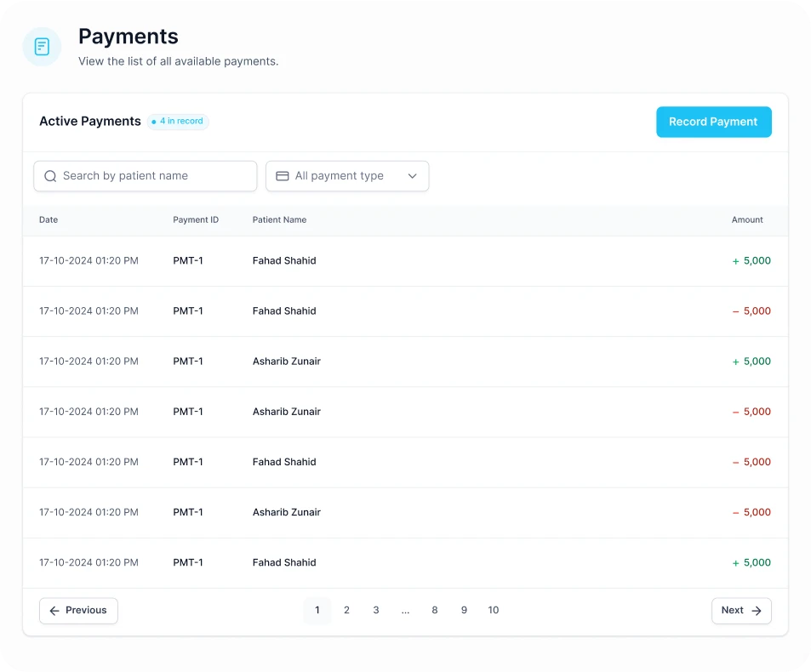Switch to page 3 of payments
Screen dimensions: 811x672
[375, 611]
